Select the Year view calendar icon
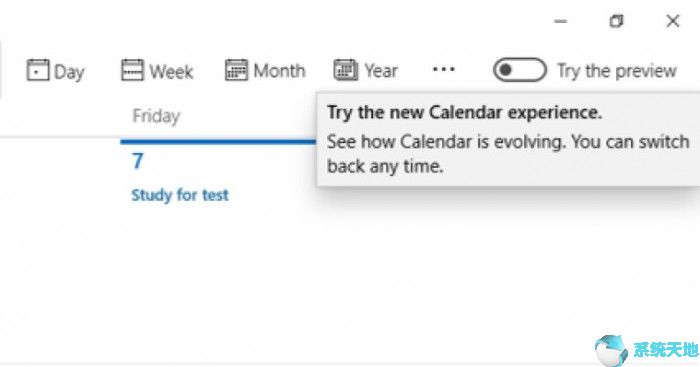The image size is (700, 367). [346, 70]
